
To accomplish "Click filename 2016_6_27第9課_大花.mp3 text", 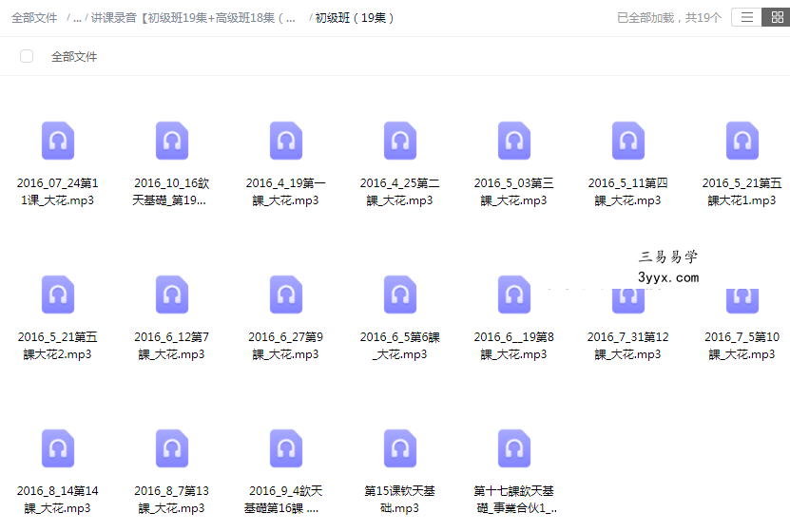I will tap(285, 346).
